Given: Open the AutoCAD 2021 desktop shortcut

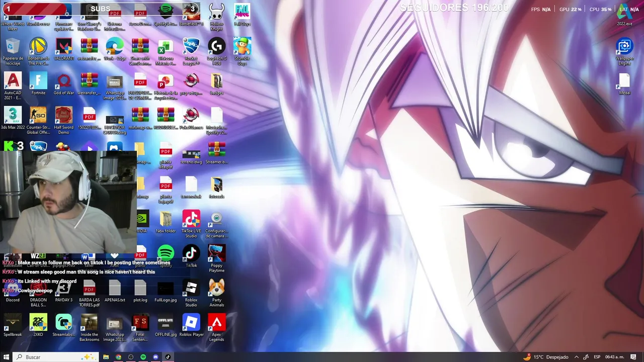Looking at the screenshot, I should point(13,86).
